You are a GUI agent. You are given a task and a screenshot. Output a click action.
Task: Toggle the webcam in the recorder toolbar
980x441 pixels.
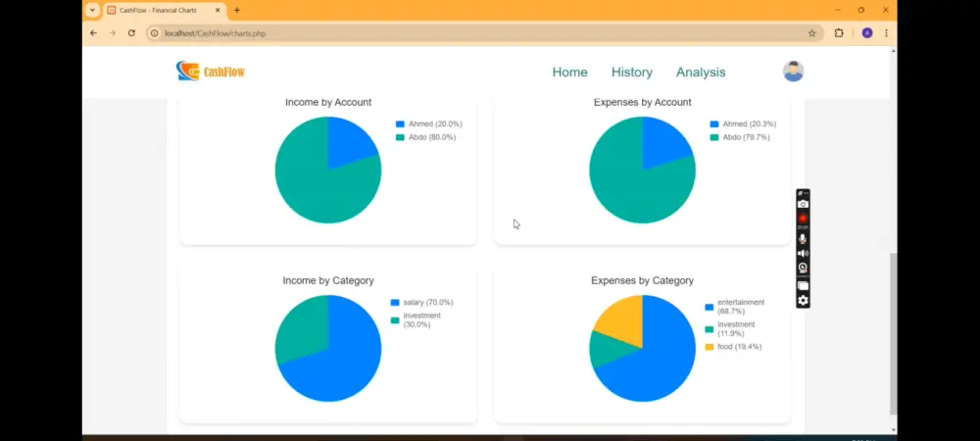pos(804,268)
